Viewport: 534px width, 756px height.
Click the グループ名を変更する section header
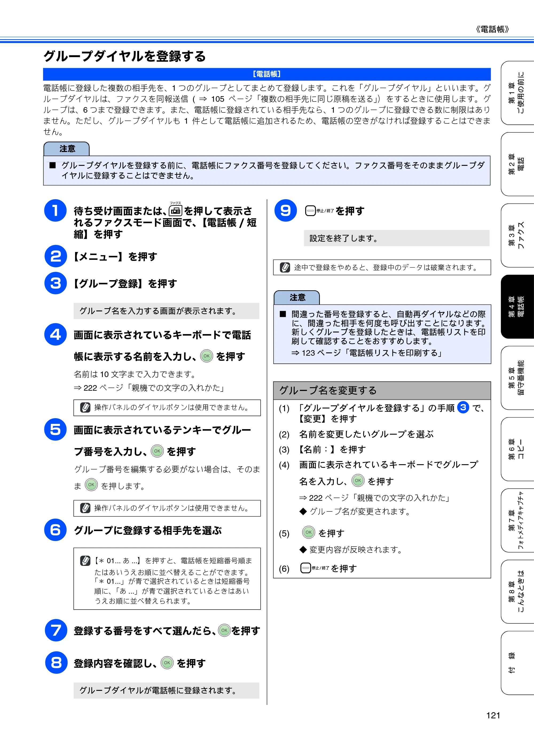coord(382,390)
